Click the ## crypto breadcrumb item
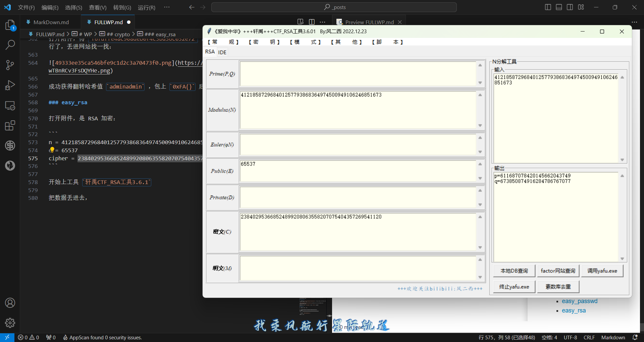This screenshot has height=342, width=644. (115, 34)
